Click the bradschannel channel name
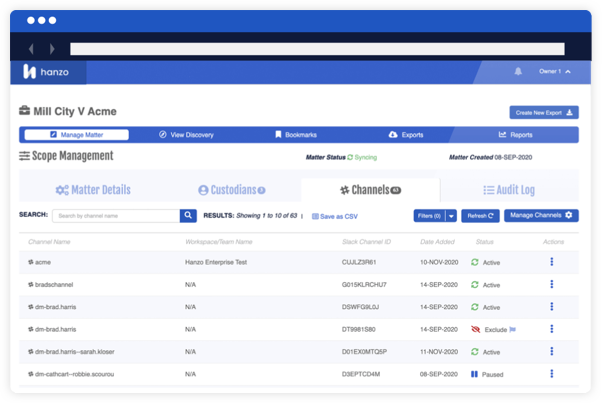This screenshot has width=602, height=403. click(x=54, y=284)
